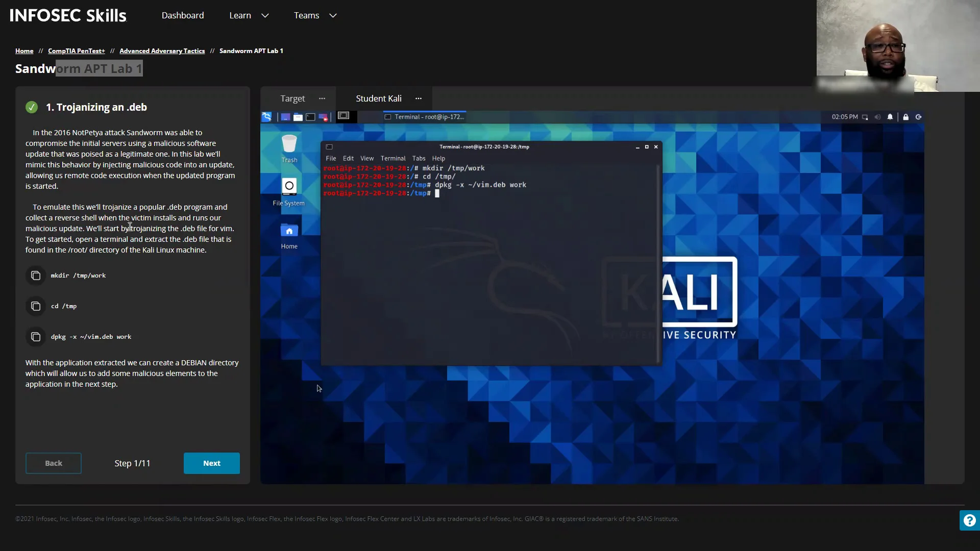Click the volume speaker tray icon
This screenshot has width=980, height=551.
point(877,117)
